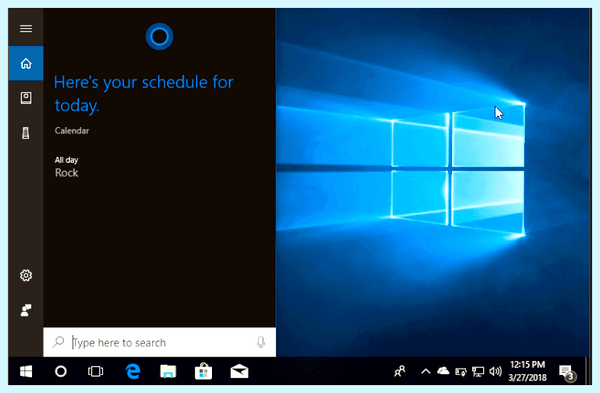Image resolution: width=600 pixels, height=393 pixels.
Task: Open Action Center notifications icon
Action: (x=567, y=372)
